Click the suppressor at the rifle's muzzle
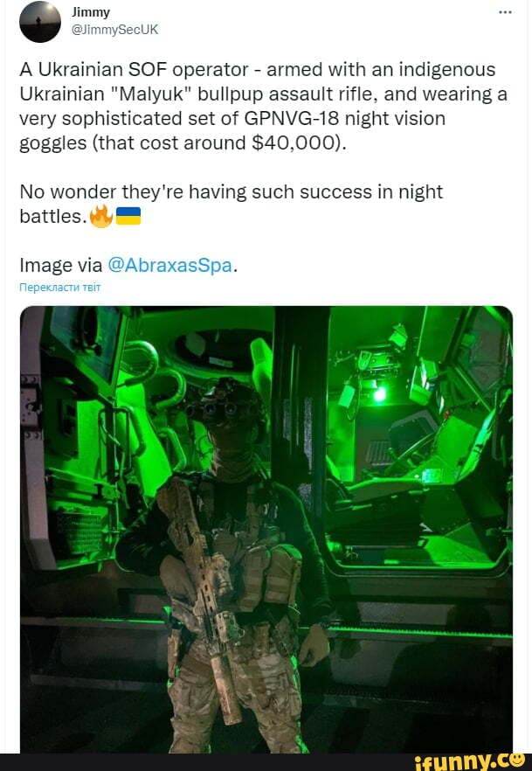Viewport: 532px width, 771px height. pyautogui.click(x=225, y=689)
